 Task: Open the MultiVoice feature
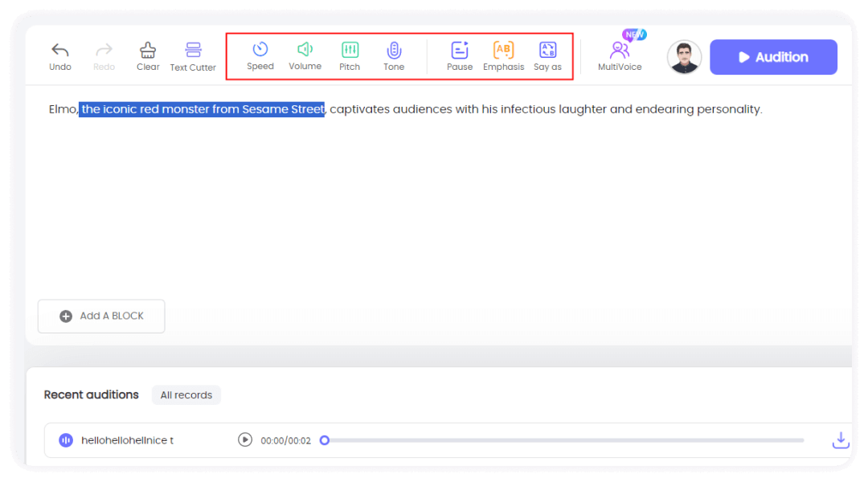point(620,51)
